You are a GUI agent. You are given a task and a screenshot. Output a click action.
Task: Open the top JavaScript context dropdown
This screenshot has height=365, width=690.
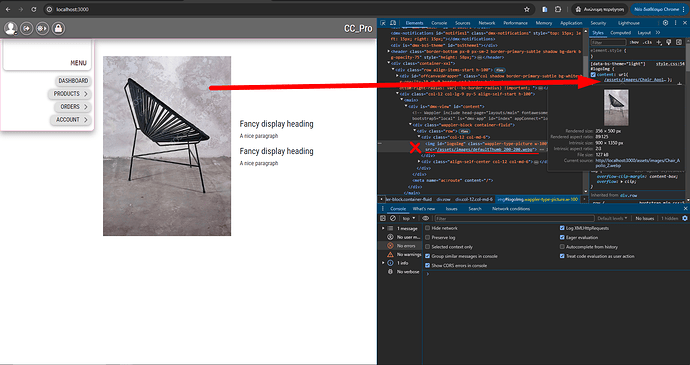(408, 218)
